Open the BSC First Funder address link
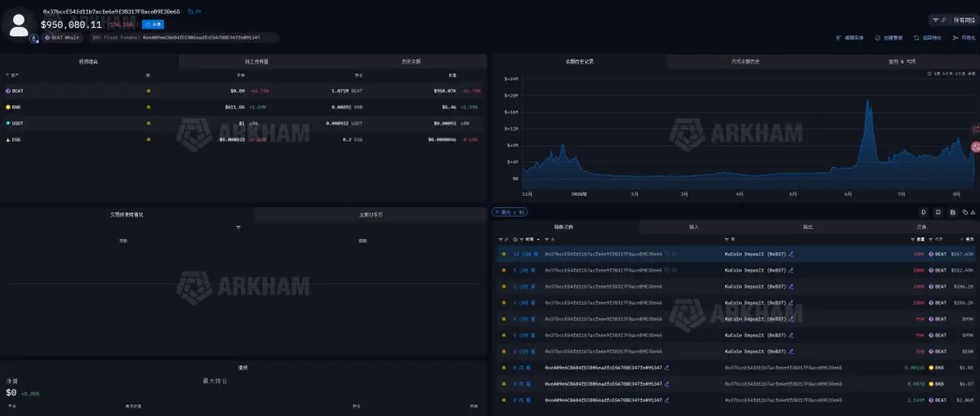The width and height of the screenshot is (980, 416). (201, 38)
